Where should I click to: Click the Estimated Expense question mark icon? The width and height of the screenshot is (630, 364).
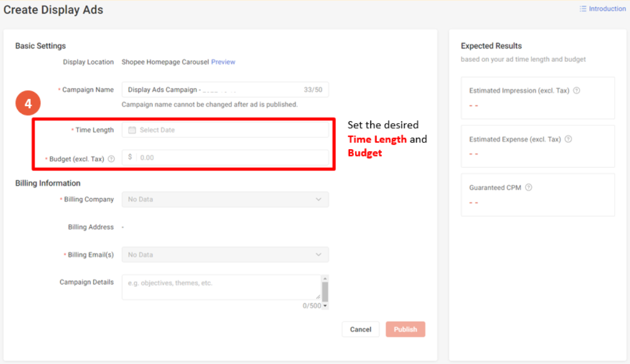(568, 139)
